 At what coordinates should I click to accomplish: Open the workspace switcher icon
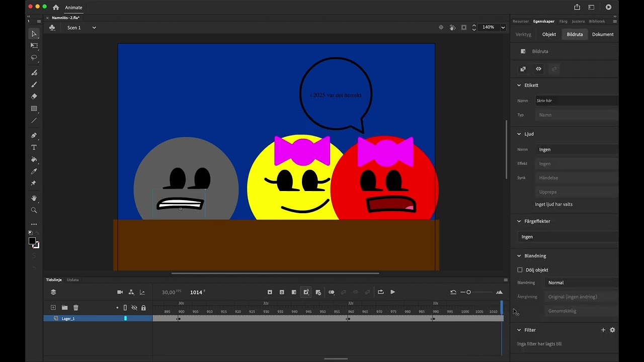pos(591,7)
